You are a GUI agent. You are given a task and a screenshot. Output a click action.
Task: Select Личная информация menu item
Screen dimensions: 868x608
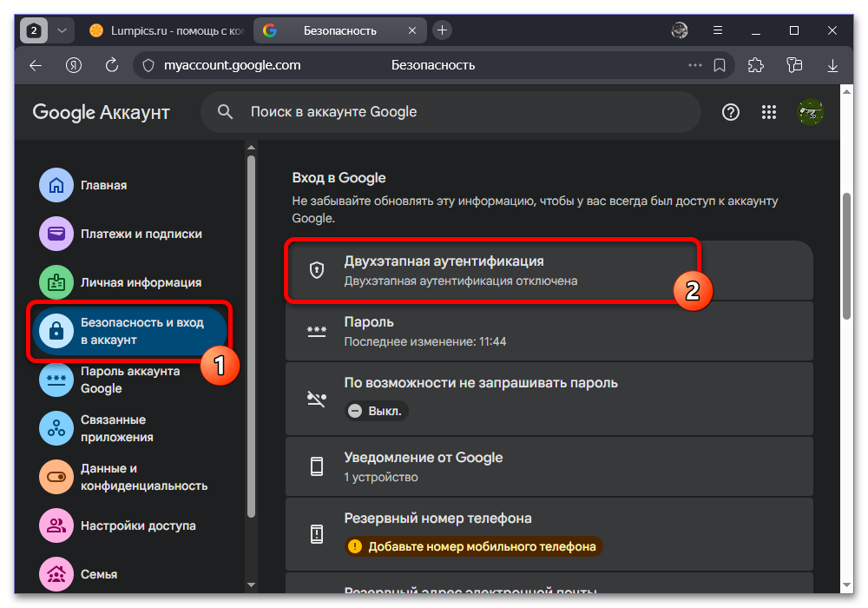coord(141,282)
